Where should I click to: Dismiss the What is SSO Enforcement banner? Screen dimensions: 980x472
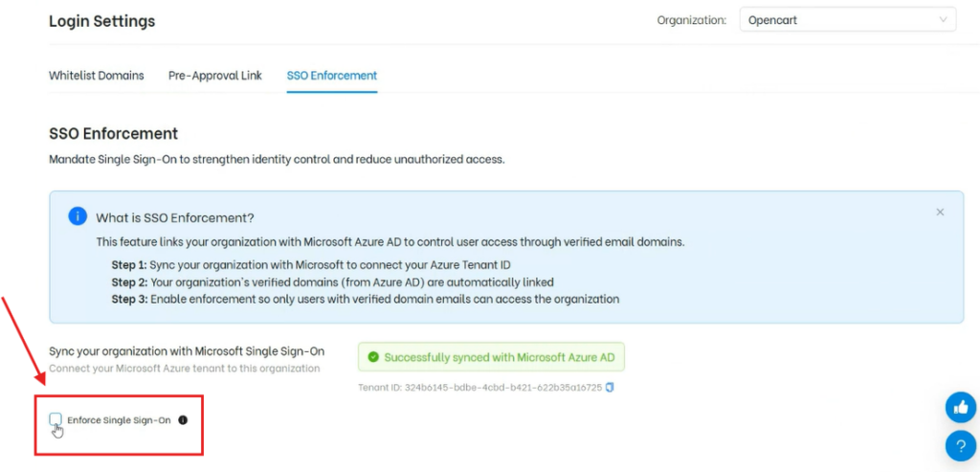click(x=940, y=212)
